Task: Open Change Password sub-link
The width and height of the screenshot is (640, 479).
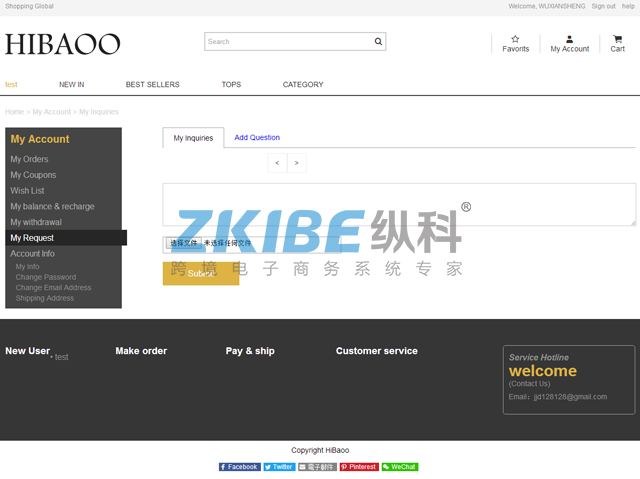Action: [x=46, y=277]
